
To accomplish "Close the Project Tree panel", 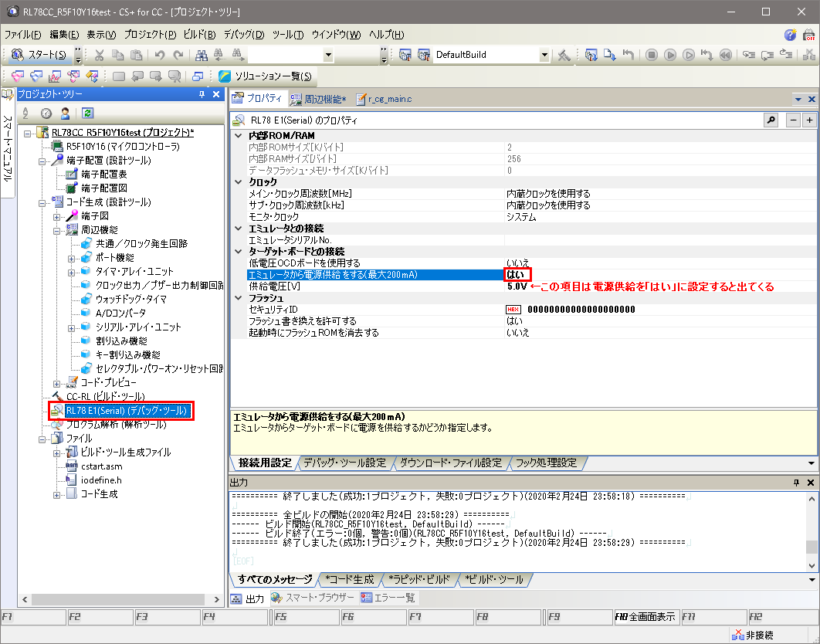I will pos(216,94).
